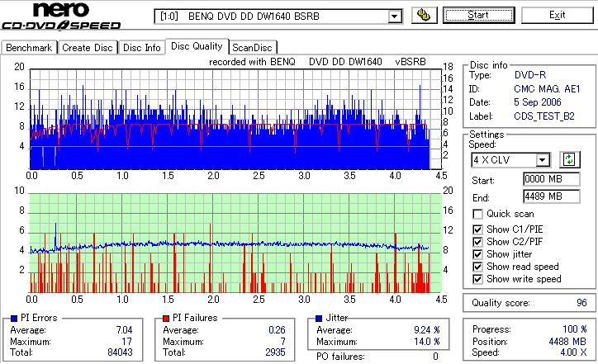598x364 pixels.
Task: Disable Show jitter checkbox
Action: 477,254
